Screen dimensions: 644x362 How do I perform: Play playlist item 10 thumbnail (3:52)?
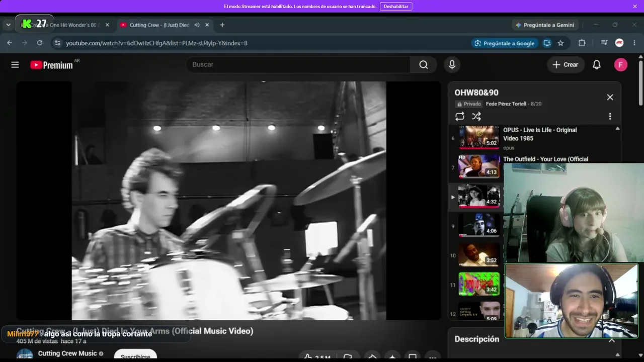[479, 255]
